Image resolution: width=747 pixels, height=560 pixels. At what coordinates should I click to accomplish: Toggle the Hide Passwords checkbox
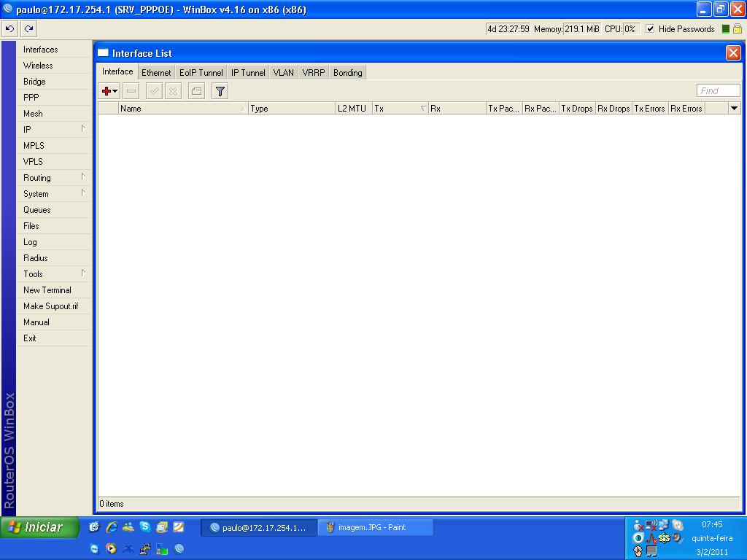point(650,29)
